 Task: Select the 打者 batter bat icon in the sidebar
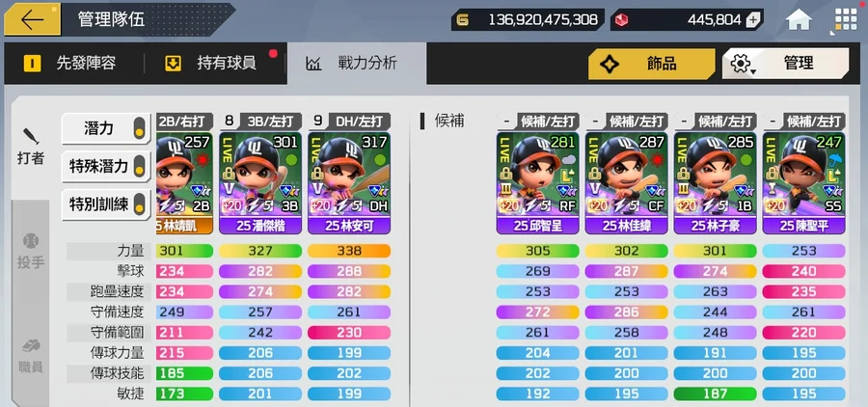pos(31,147)
